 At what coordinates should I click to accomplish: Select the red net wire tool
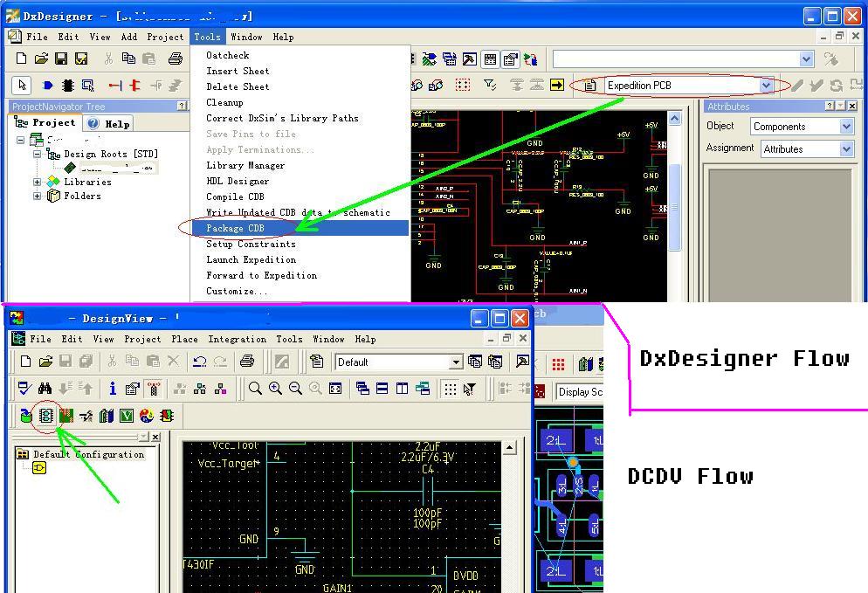point(114,86)
